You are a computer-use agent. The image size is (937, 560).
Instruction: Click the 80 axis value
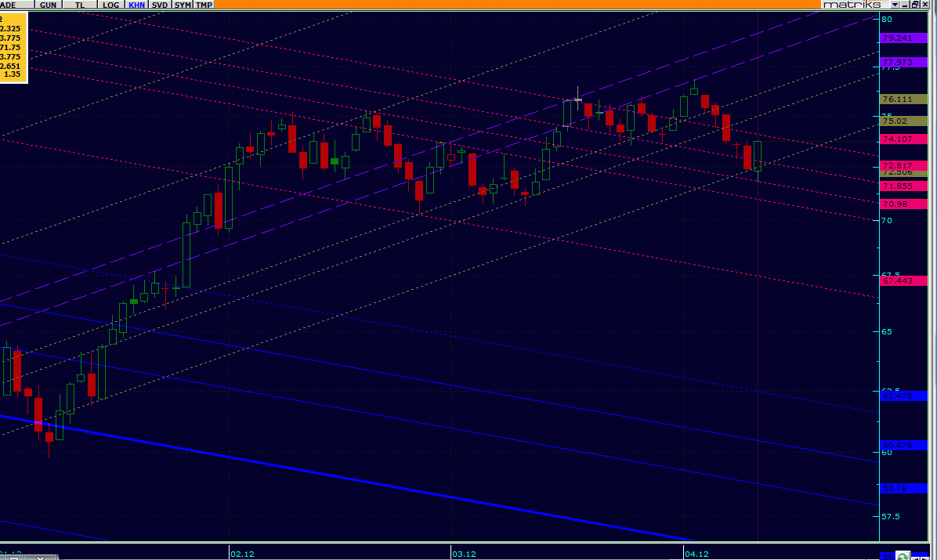887,19
